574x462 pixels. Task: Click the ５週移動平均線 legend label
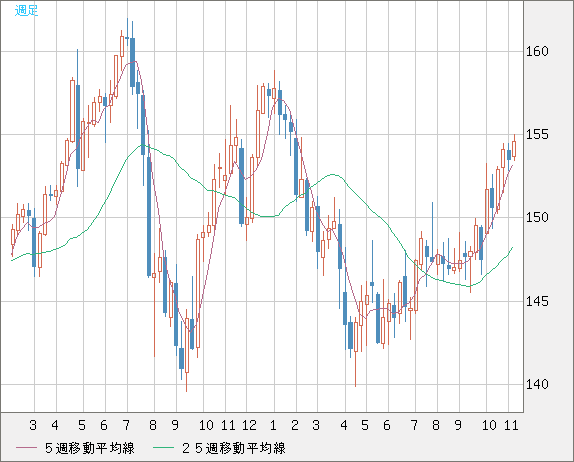tap(90, 448)
